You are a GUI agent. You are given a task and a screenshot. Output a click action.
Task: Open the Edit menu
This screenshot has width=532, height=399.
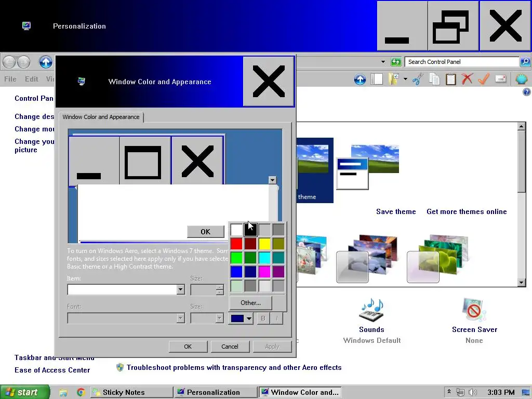click(x=32, y=79)
